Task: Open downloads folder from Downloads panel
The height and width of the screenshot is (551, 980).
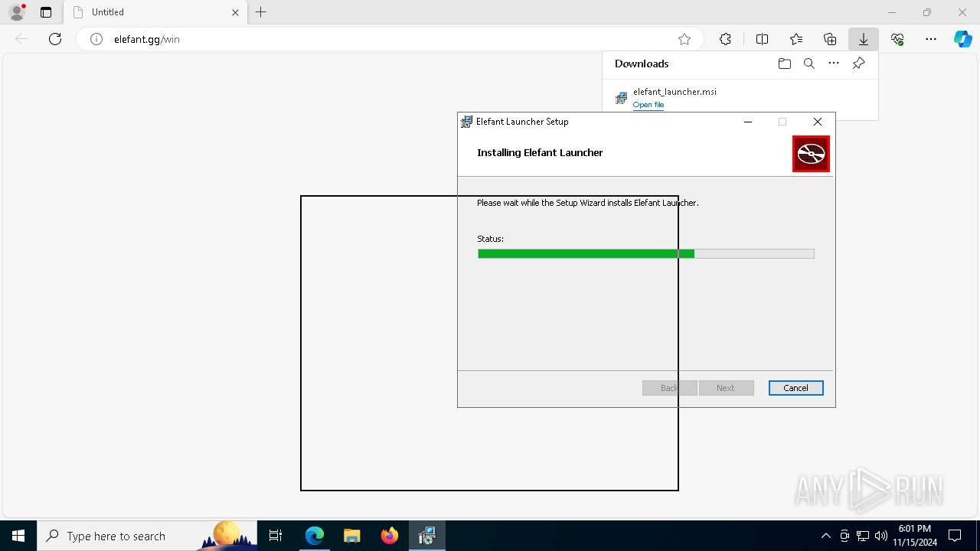Action: (x=785, y=64)
